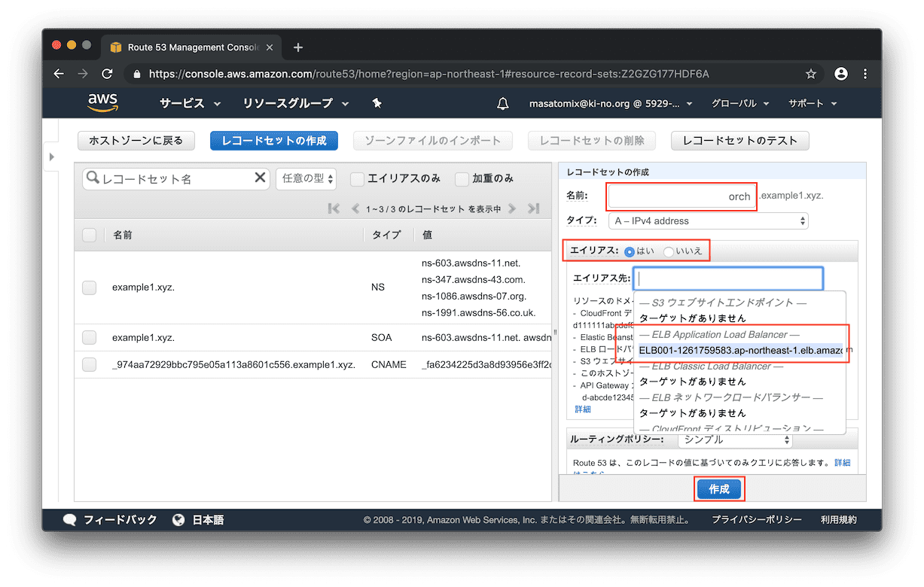
Task: Open the 任意の型 type filter dropdown
Action: pyautogui.click(x=306, y=178)
